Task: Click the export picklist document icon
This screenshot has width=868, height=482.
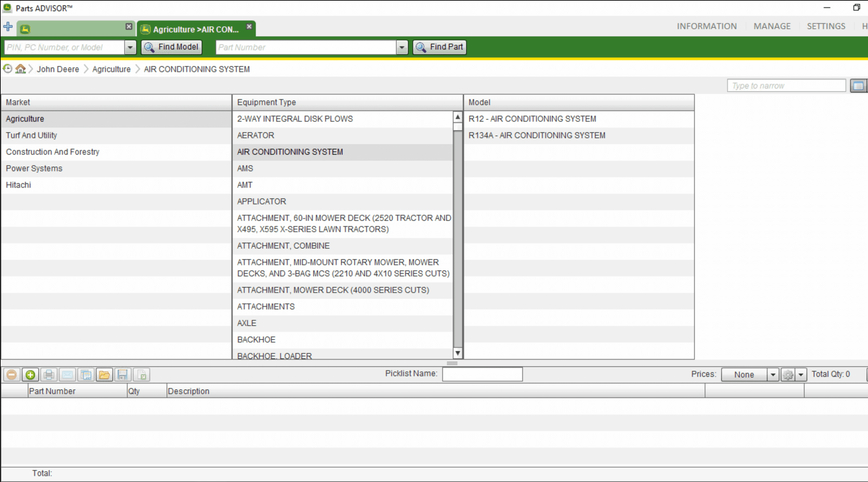Action: [x=141, y=375]
